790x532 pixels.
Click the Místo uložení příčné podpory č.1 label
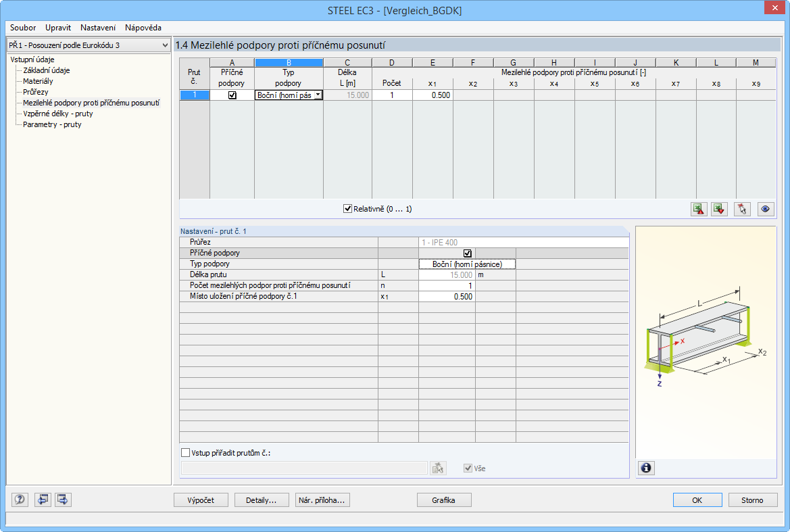[x=243, y=296]
